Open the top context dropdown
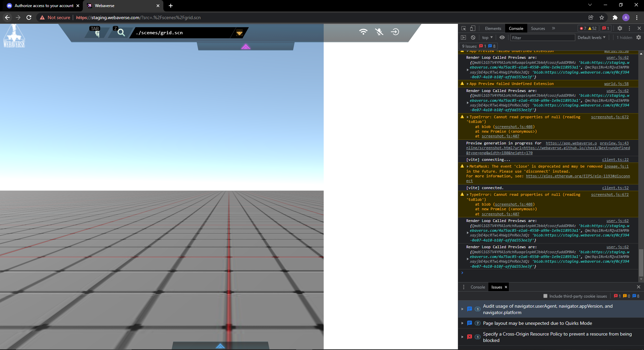 [487, 38]
